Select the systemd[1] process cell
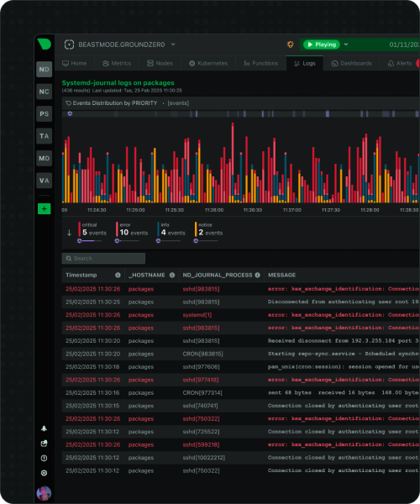 coord(197,315)
